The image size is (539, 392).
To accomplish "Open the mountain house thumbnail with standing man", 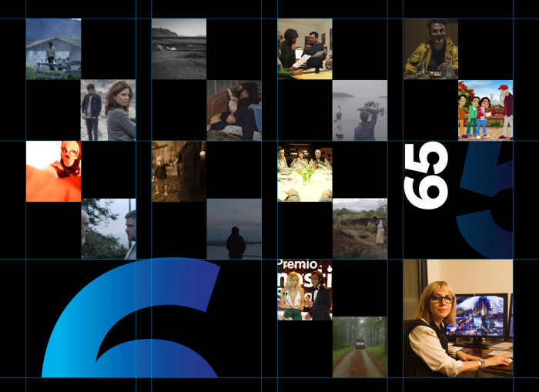I will pyautogui.click(x=53, y=49).
